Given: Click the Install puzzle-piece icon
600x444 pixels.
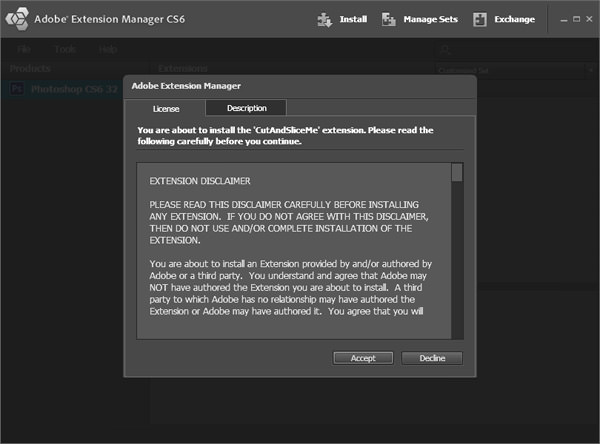Looking at the screenshot, I should tap(324, 20).
